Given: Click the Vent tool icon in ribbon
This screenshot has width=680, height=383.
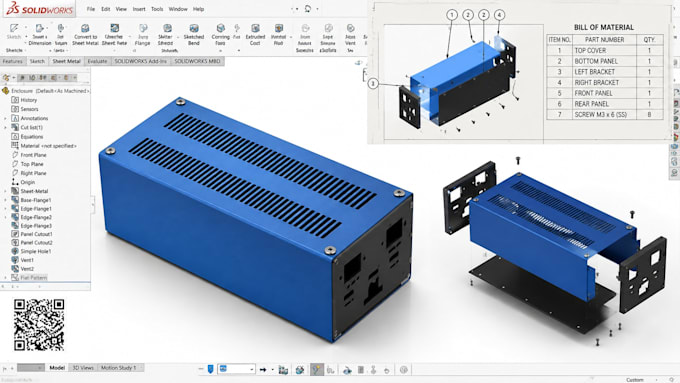Looking at the screenshot, I should pyautogui.click(x=350, y=29).
